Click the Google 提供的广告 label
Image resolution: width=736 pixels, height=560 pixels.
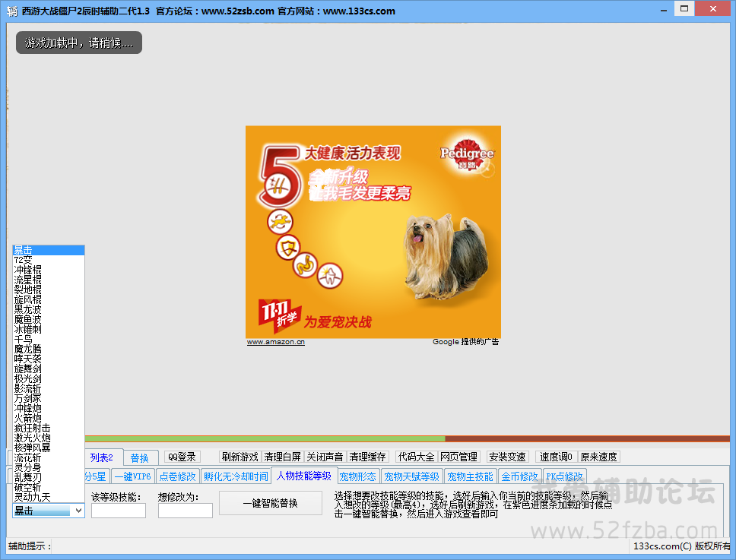[465, 342]
